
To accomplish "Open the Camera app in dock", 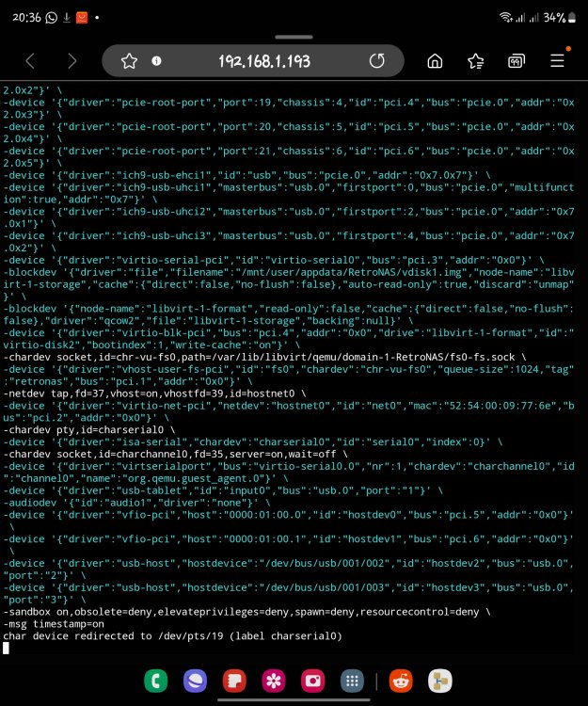I will pos(312,681).
